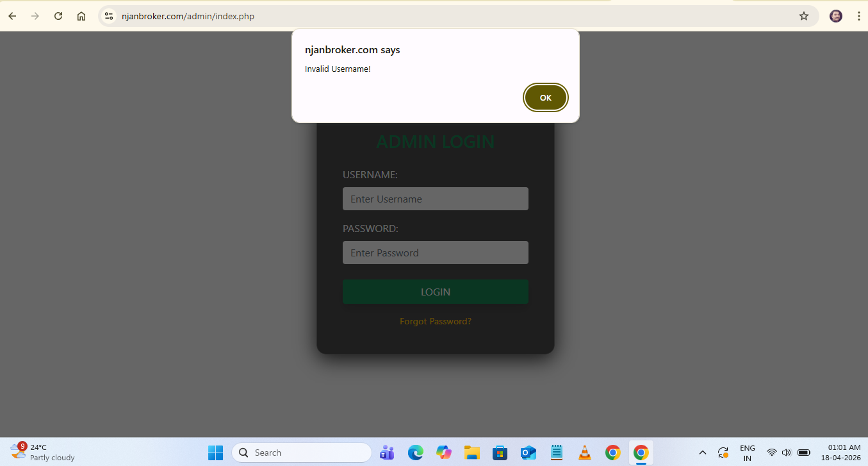Go to the browser home page icon
This screenshot has width=868, height=466.
(x=81, y=16)
